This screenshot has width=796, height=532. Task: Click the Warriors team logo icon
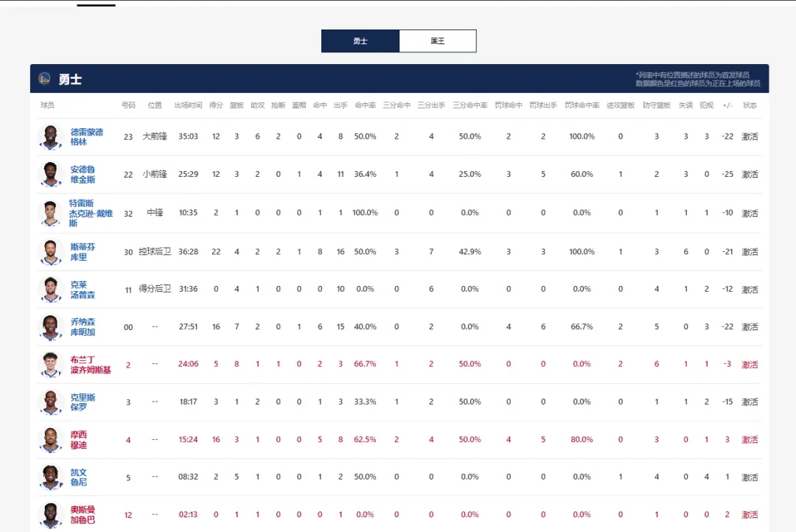[45, 78]
